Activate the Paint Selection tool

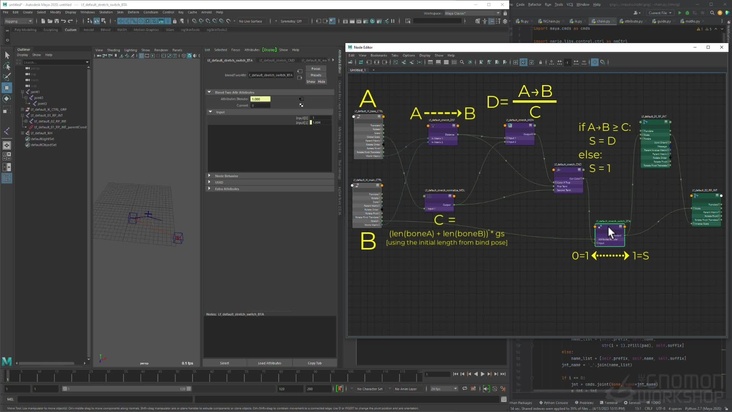[x=6, y=76]
